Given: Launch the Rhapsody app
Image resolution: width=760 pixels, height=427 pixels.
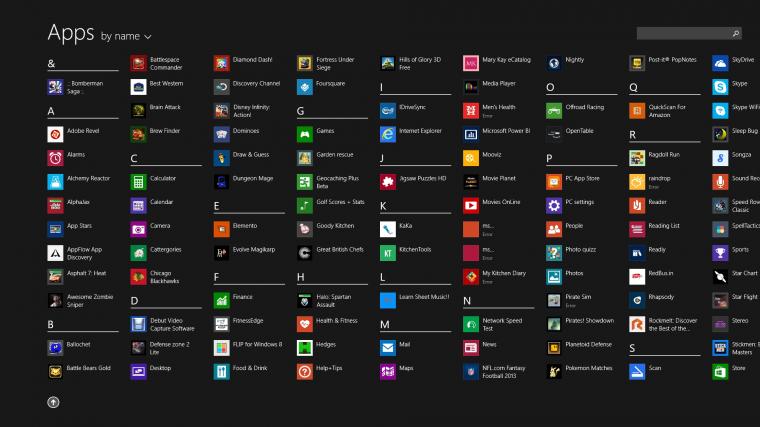Looking at the screenshot, I should (x=637, y=300).
